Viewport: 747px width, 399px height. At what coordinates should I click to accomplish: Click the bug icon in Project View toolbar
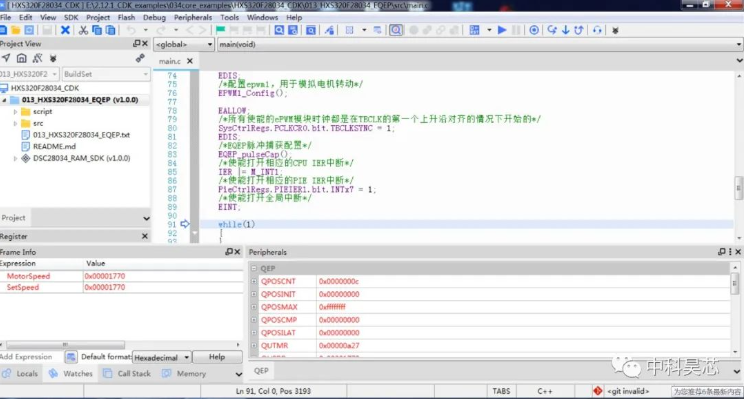53,58
